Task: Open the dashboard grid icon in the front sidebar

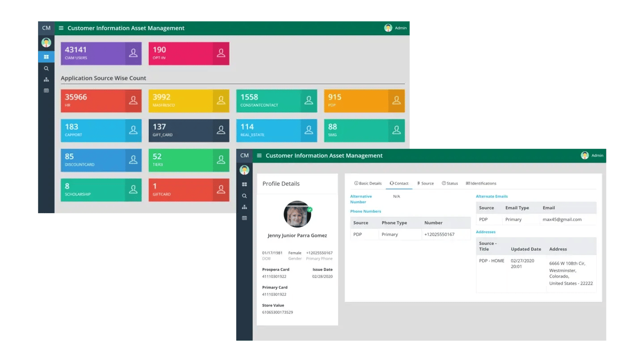Action: pos(244,185)
